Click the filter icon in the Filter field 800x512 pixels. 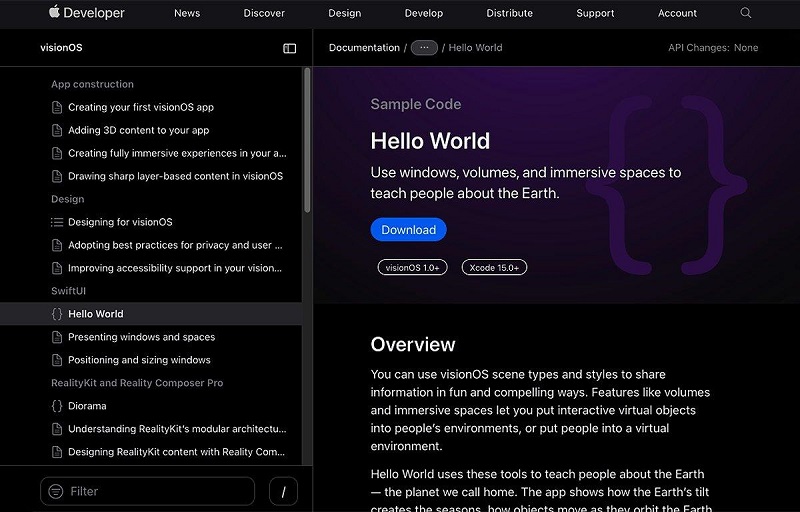point(56,491)
